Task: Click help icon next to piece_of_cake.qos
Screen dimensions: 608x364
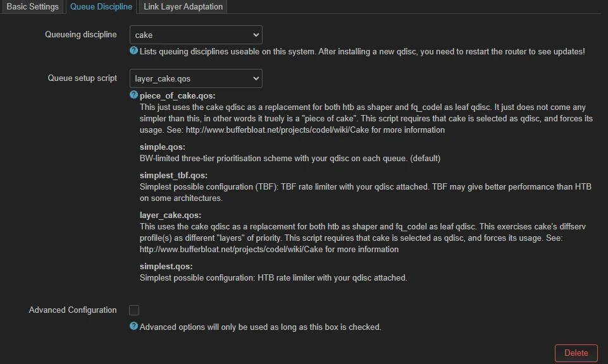Action: click(133, 95)
